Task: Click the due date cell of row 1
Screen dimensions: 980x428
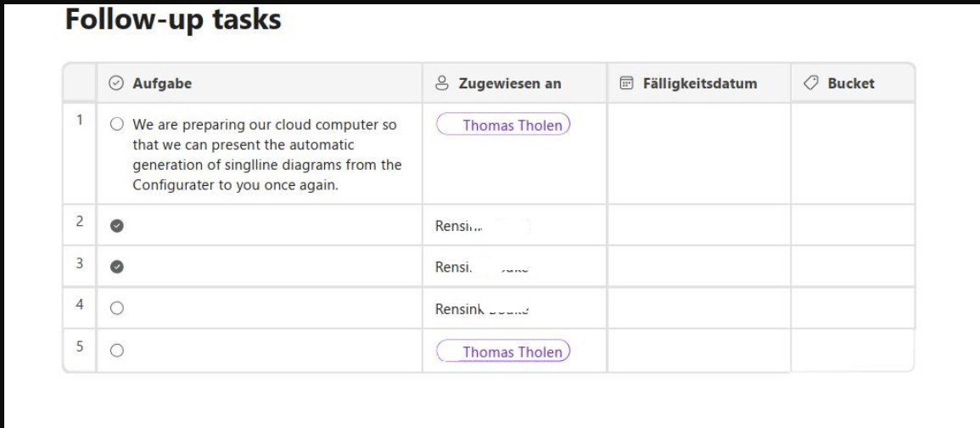Action: coord(698,153)
